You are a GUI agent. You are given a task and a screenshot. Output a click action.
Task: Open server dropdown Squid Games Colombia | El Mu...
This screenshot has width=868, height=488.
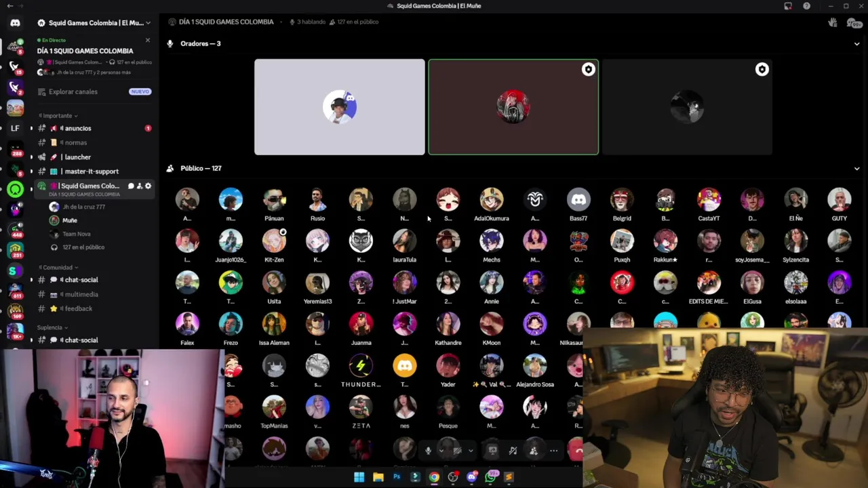94,22
